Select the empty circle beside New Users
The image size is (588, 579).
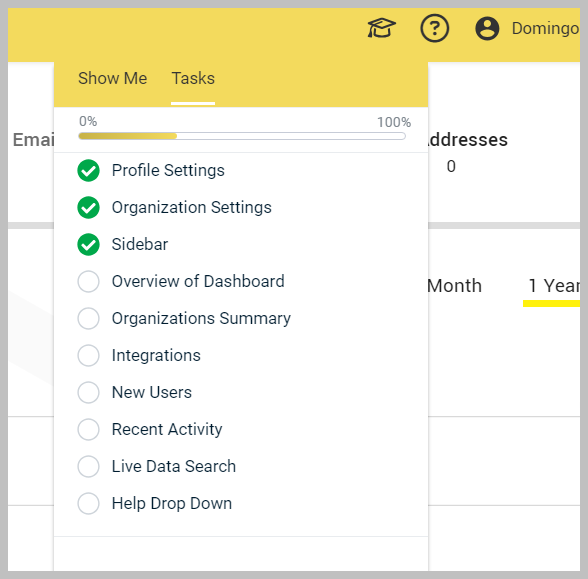(x=88, y=392)
